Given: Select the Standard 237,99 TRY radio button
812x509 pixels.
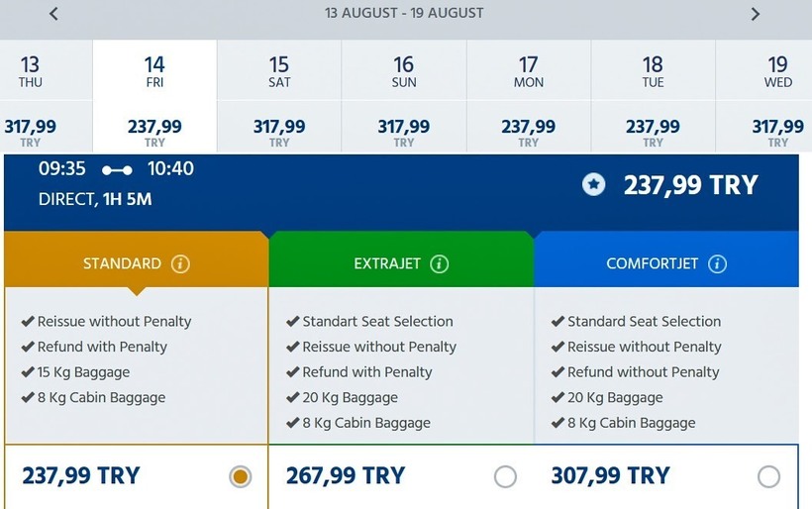Looking at the screenshot, I should 240,477.
